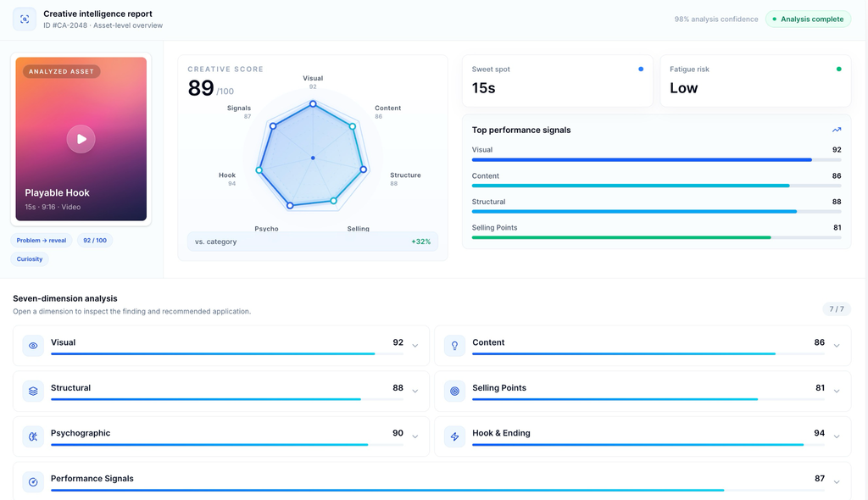Expand the Selling Points dimension row

(837, 391)
